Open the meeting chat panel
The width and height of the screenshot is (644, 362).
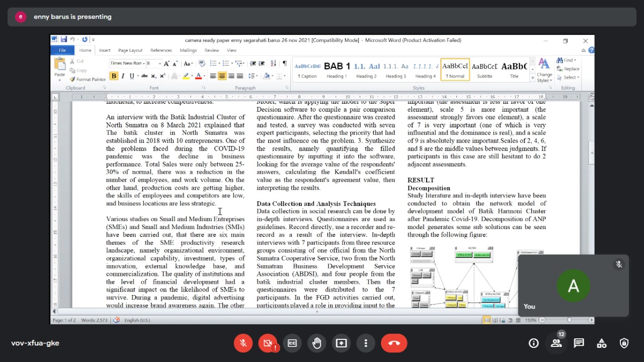pyautogui.click(x=579, y=343)
